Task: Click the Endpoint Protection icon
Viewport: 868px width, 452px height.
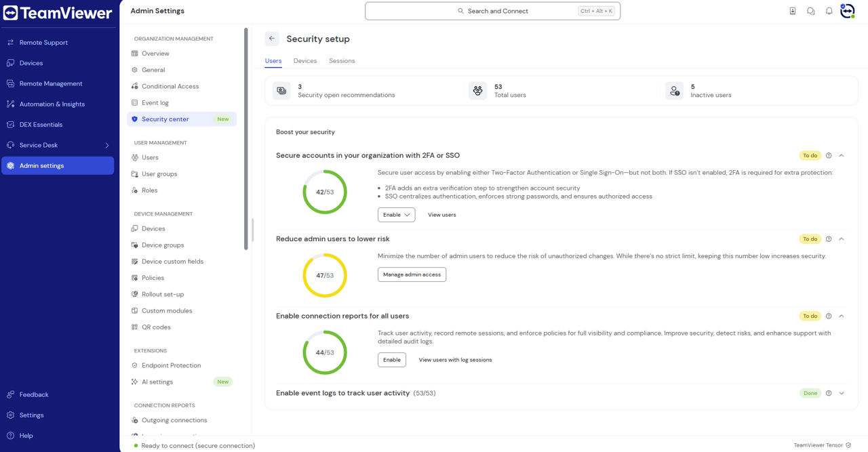Action: tap(135, 366)
